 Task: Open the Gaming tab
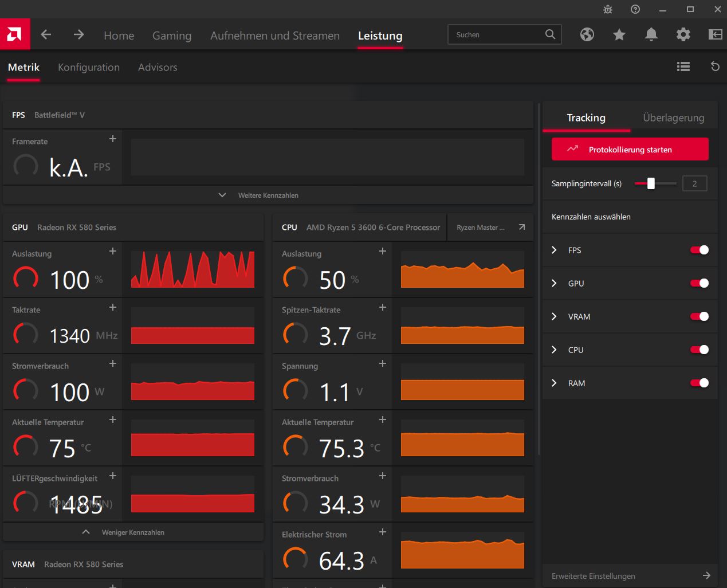pyautogui.click(x=172, y=36)
